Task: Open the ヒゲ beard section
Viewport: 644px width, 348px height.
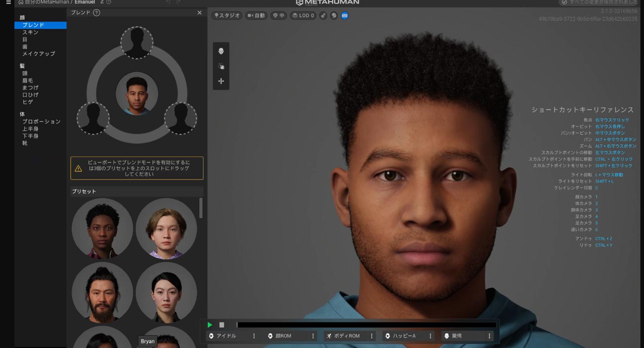Action: pos(28,102)
